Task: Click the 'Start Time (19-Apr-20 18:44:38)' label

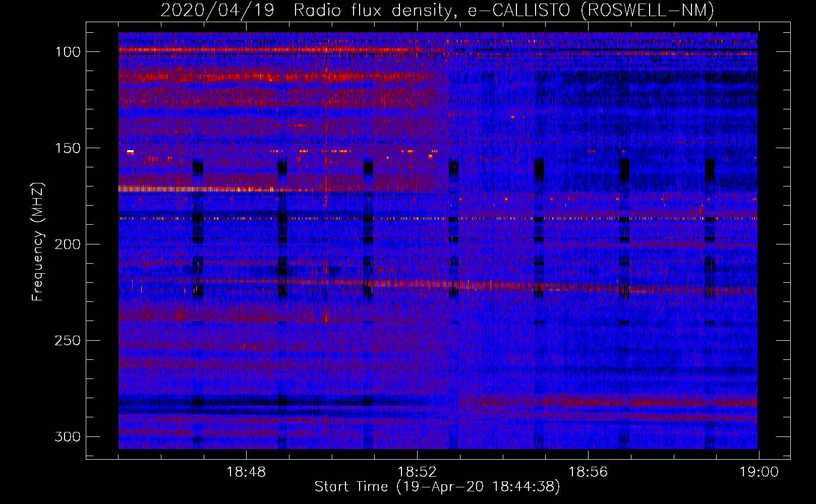Action: click(x=437, y=487)
